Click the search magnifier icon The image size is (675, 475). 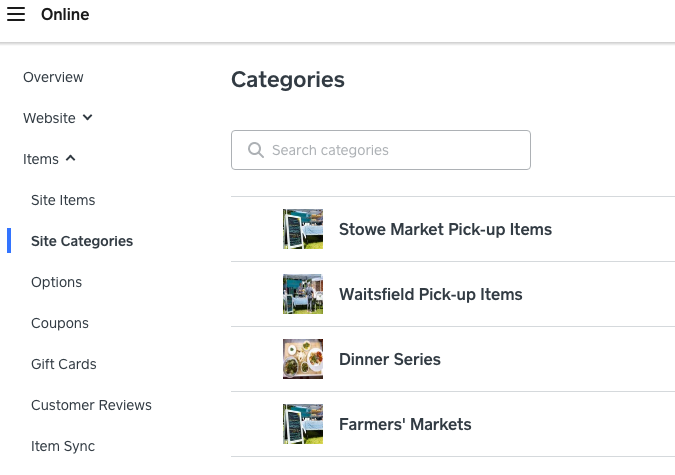coord(254,150)
